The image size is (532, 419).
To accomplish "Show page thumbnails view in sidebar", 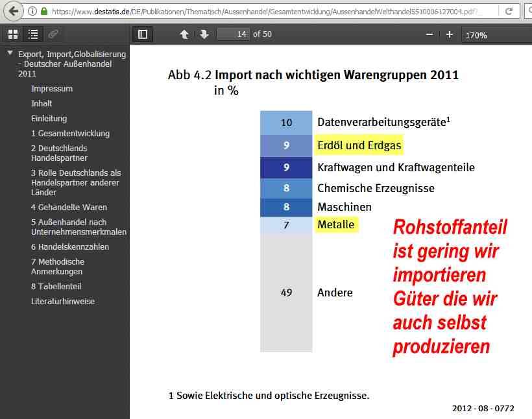I will click(x=13, y=34).
